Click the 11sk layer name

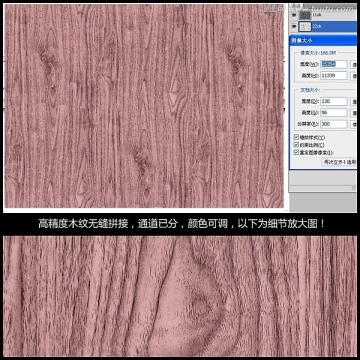pyautogui.click(x=316, y=15)
